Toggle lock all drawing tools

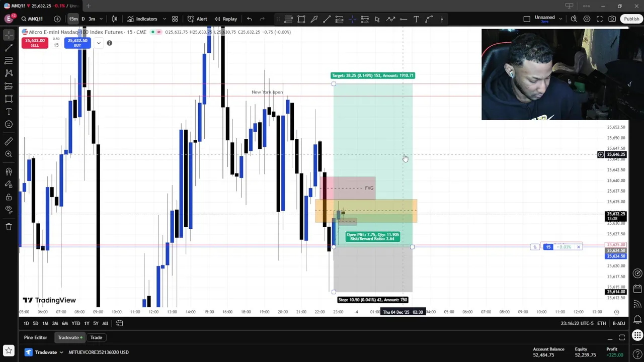(x=9, y=197)
